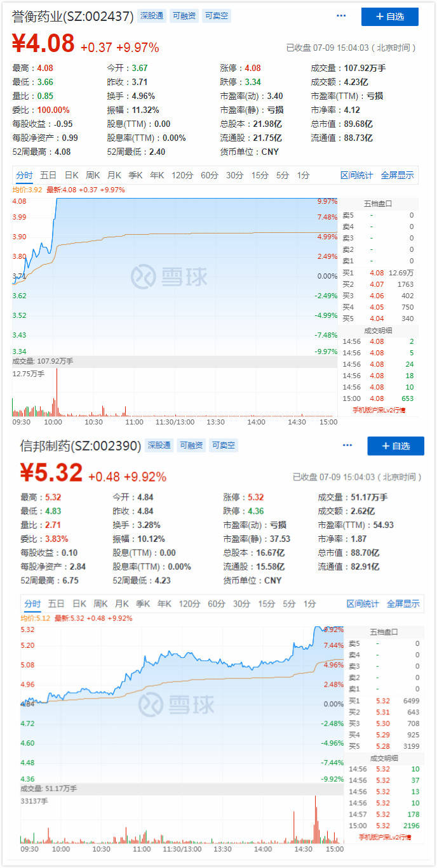437x868 pixels.
Task: Click 买5 row showing price 4.04
Action: 378,319
